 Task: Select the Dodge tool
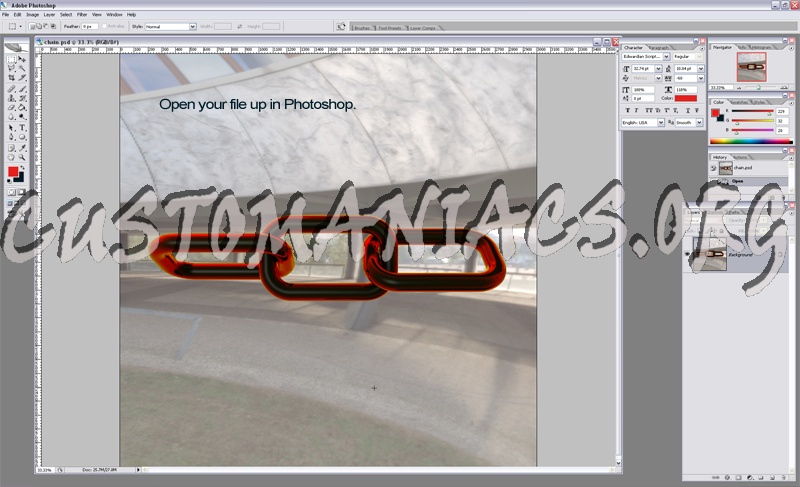click(22, 117)
